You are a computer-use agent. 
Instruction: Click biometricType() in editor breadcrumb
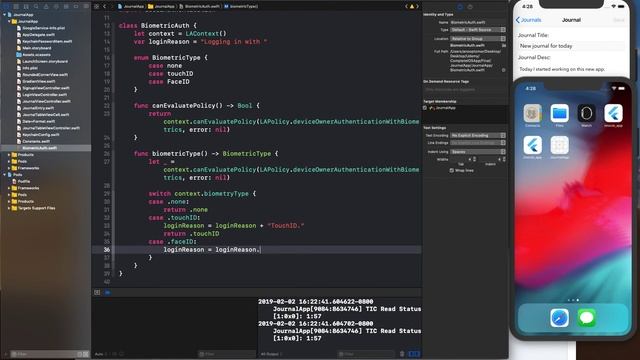pyautogui.click(x=241, y=7)
